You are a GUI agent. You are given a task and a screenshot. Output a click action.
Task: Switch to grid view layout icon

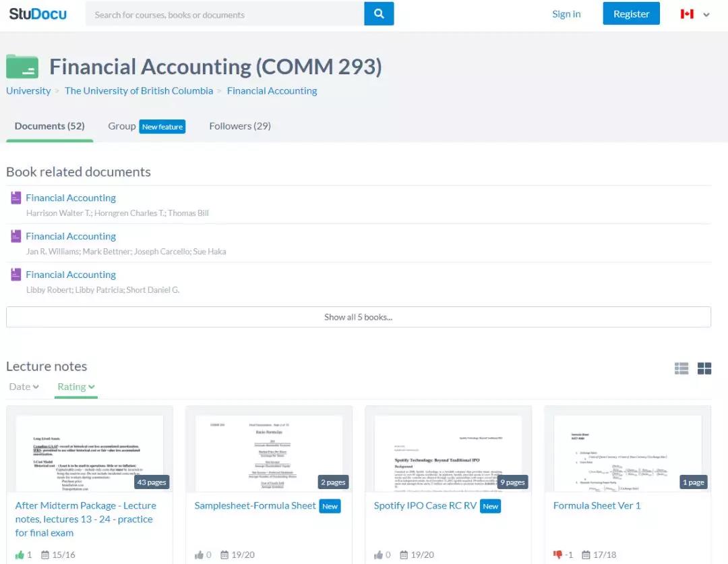[x=704, y=368]
